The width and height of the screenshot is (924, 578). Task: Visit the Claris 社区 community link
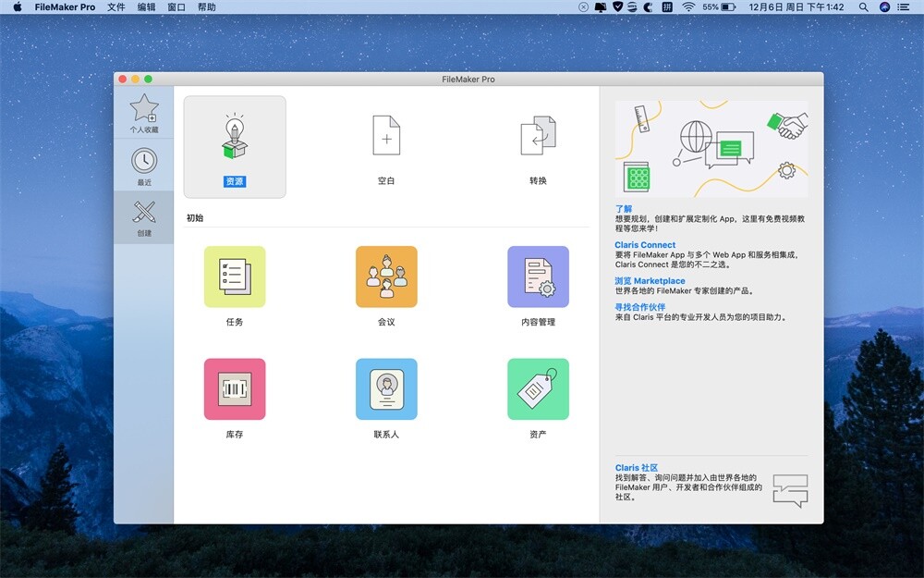click(x=637, y=468)
